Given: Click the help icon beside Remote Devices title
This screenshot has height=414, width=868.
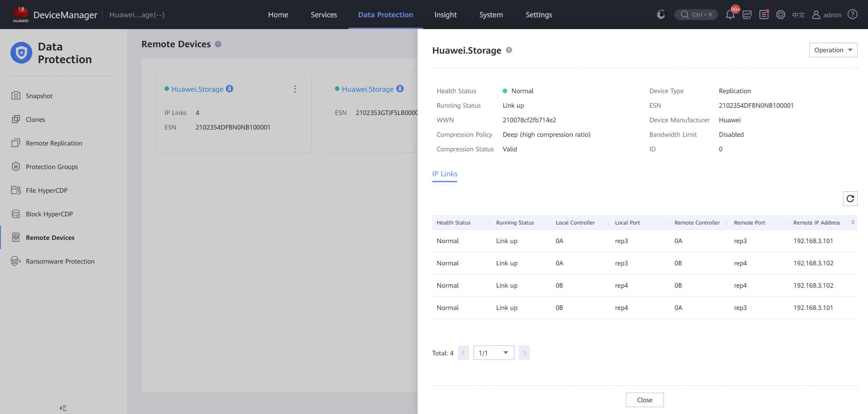Looking at the screenshot, I should coord(218,44).
